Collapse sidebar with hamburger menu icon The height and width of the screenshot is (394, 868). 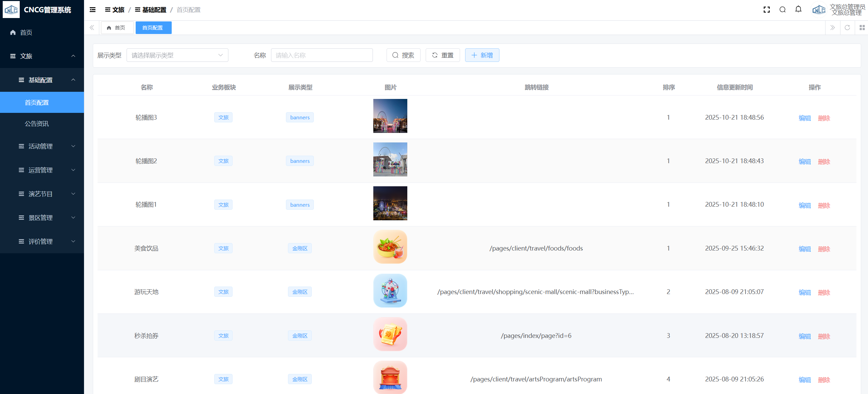coord(92,10)
